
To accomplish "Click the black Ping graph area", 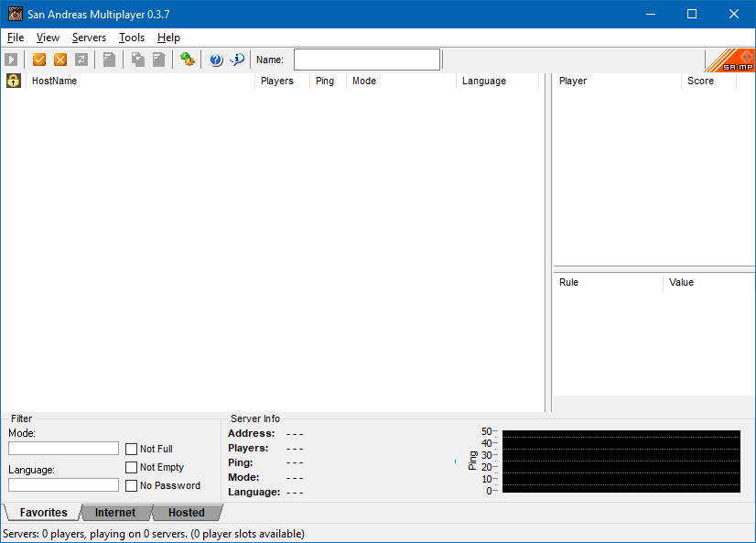I will click(621, 462).
